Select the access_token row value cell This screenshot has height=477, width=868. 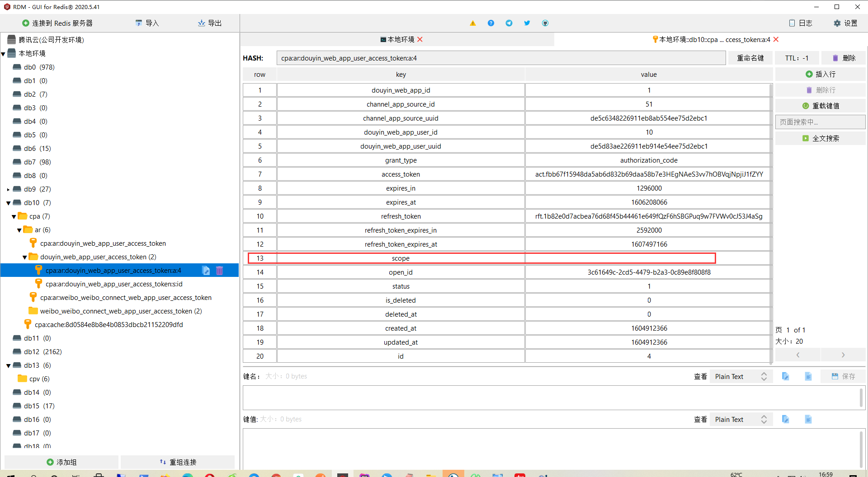point(649,174)
